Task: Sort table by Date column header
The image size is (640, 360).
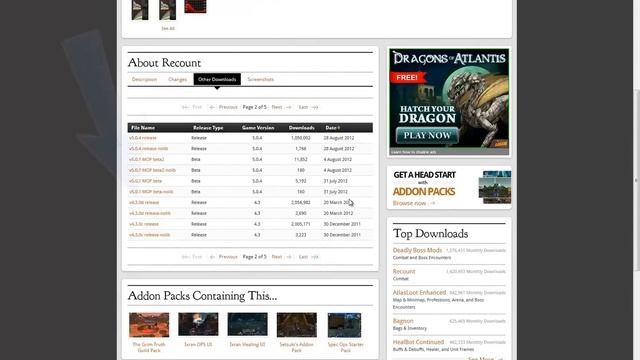Action: click(332, 128)
